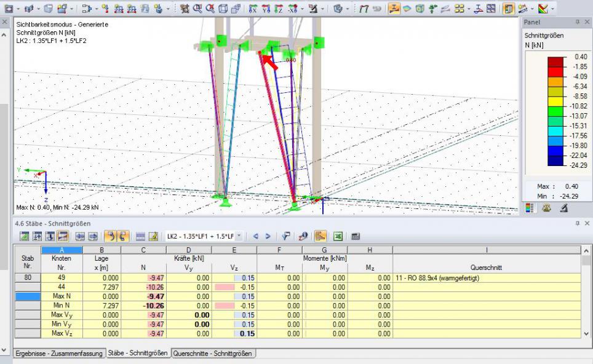
Task: Open dropdown beside colored rendering icon
Action: click(552, 9)
